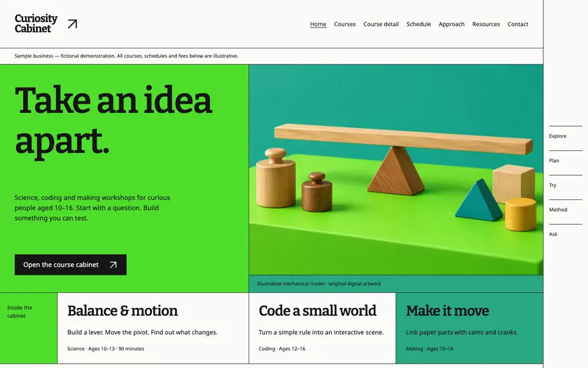Click the Open the course cabinet button
This screenshot has height=368, width=588.
(70, 265)
